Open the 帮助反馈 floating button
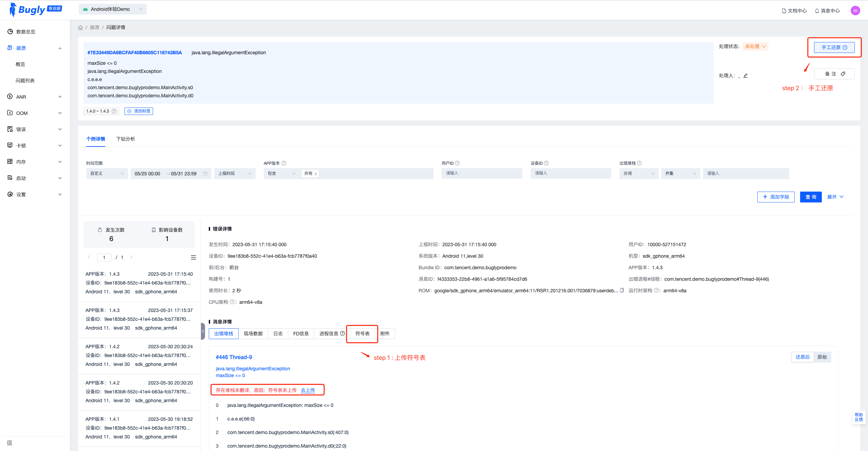 click(859, 417)
